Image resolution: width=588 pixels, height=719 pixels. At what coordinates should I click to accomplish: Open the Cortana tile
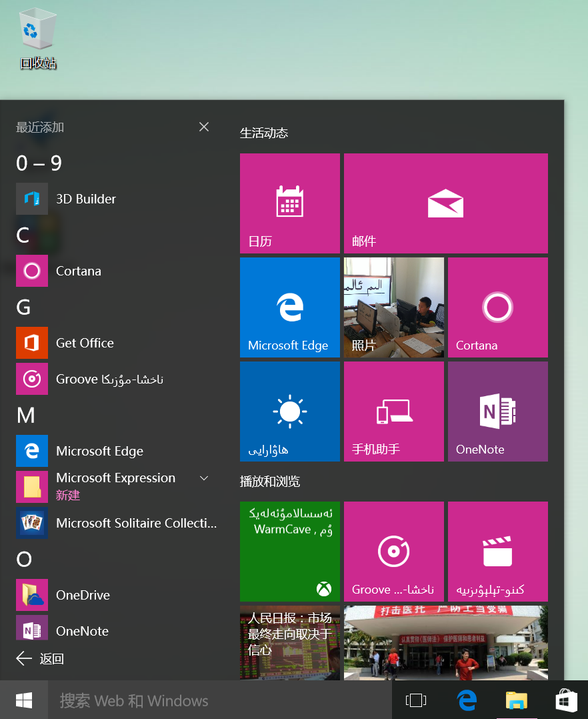(x=498, y=307)
